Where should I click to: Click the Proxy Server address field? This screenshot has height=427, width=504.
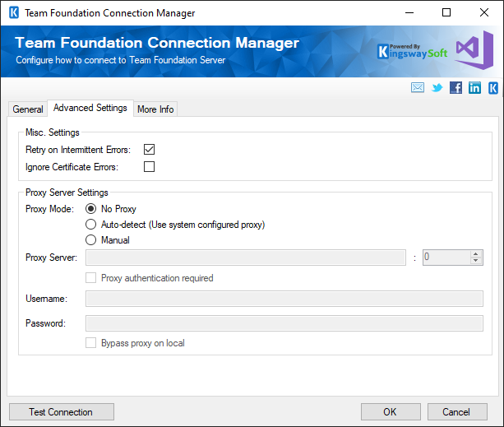point(246,258)
